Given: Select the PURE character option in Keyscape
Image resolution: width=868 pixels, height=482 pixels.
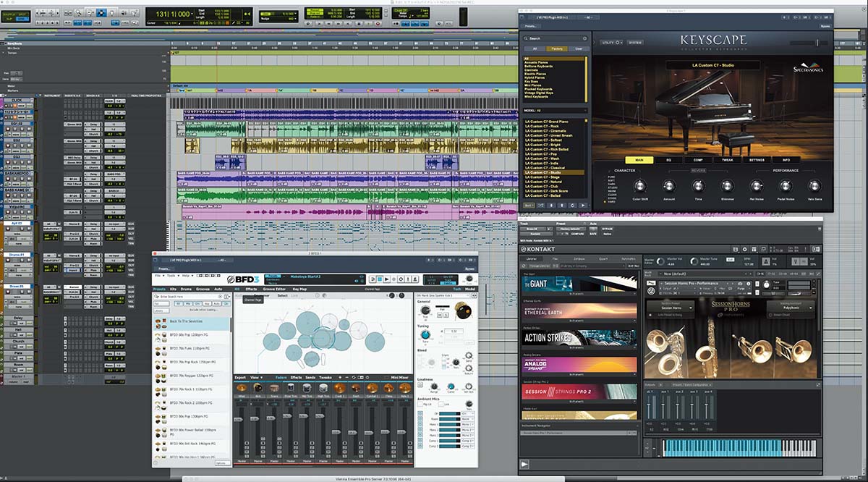Looking at the screenshot, I should 610,176.
